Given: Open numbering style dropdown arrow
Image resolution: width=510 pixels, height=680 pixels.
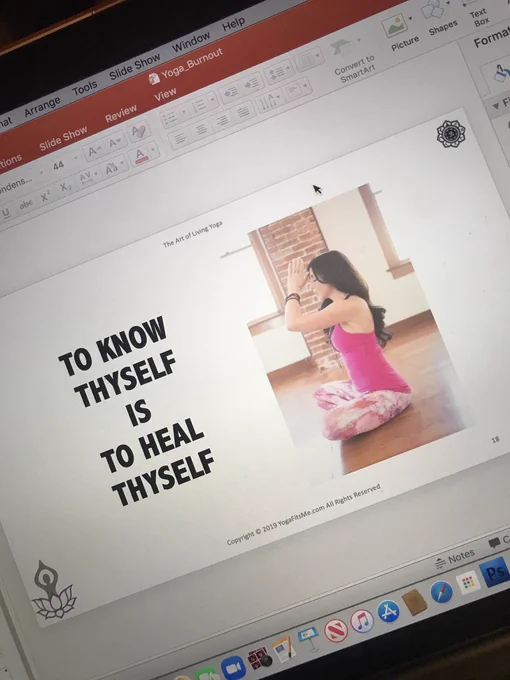Looking at the screenshot, I should point(212,99).
